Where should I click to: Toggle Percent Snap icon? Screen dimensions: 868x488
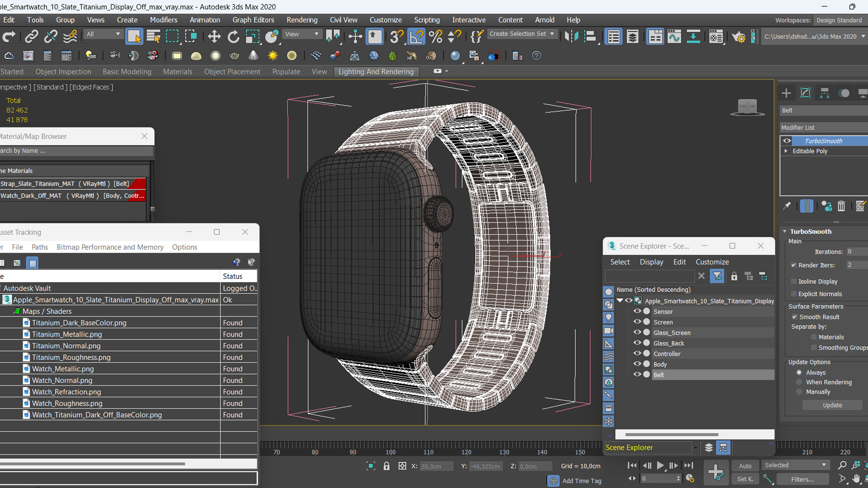[x=435, y=37]
